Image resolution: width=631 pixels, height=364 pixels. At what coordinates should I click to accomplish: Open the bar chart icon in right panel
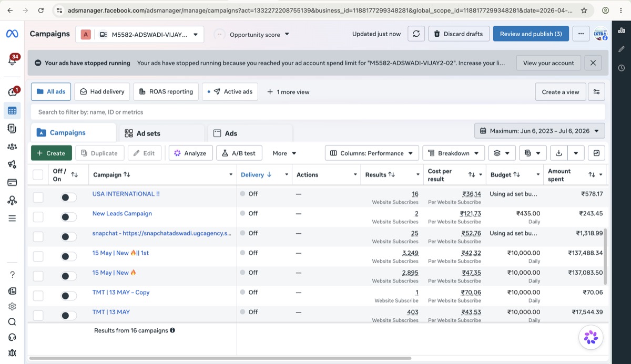[x=622, y=30]
